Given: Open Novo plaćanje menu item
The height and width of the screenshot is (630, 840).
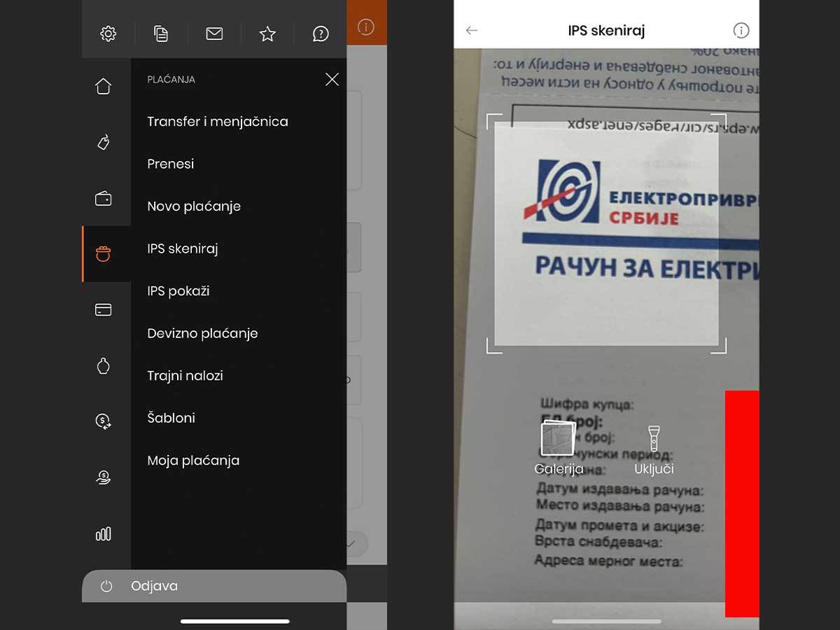Looking at the screenshot, I should point(194,206).
